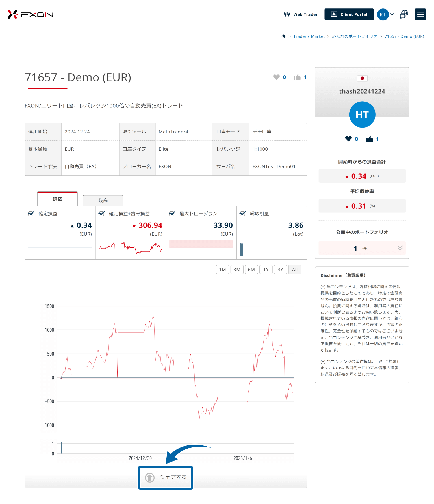This screenshot has height=504, width=434.
Task: Click the Disclaimer（免責条項） heading
Action: (x=343, y=275)
